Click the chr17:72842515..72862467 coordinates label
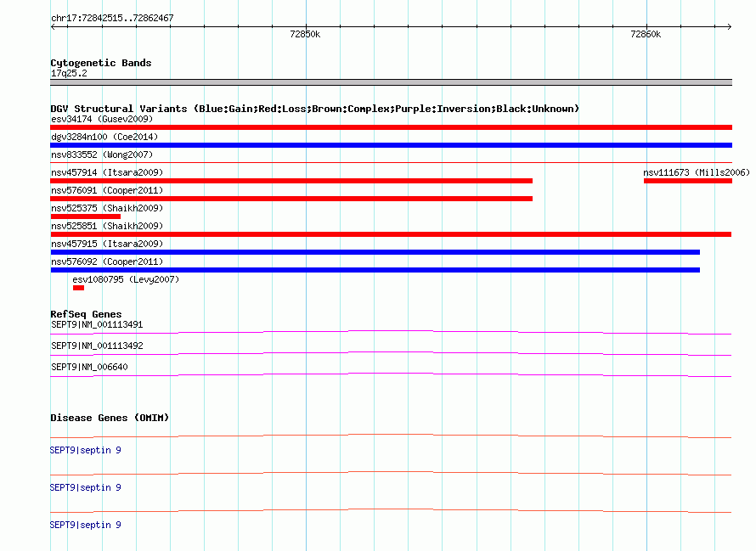Screen dimensions: 756x551 pos(112,18)
